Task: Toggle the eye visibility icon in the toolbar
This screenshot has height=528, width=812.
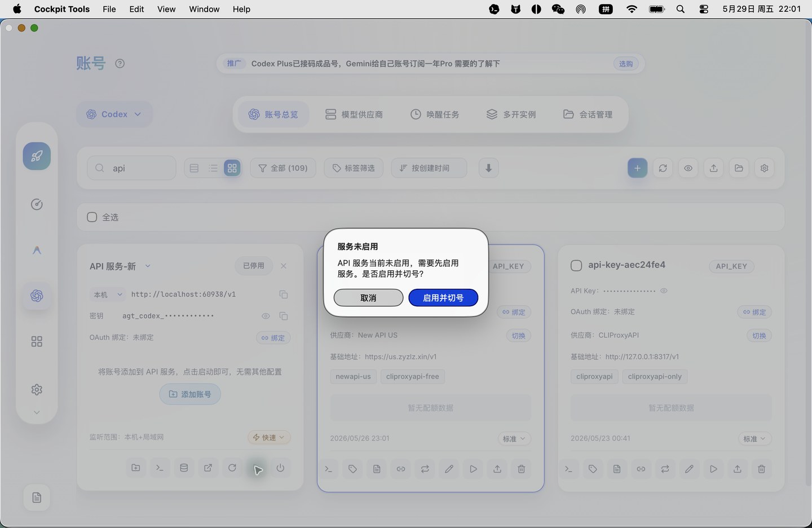Action: pos(688,168)
